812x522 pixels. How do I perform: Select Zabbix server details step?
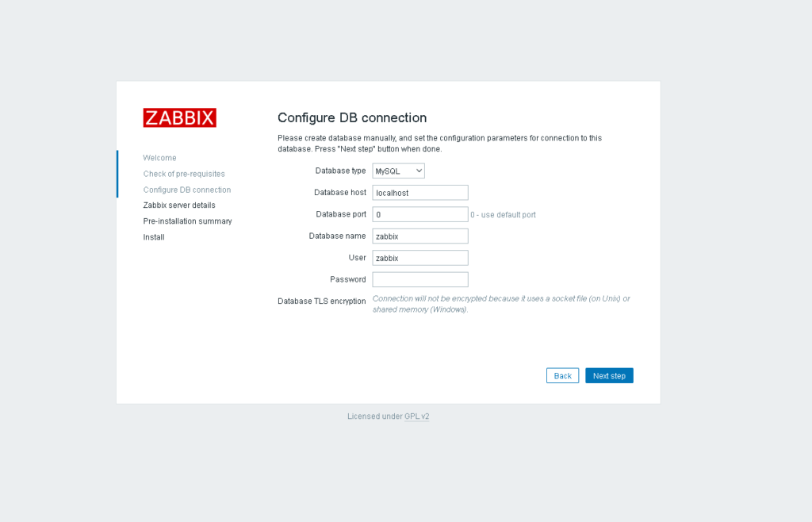pos(179,205)
